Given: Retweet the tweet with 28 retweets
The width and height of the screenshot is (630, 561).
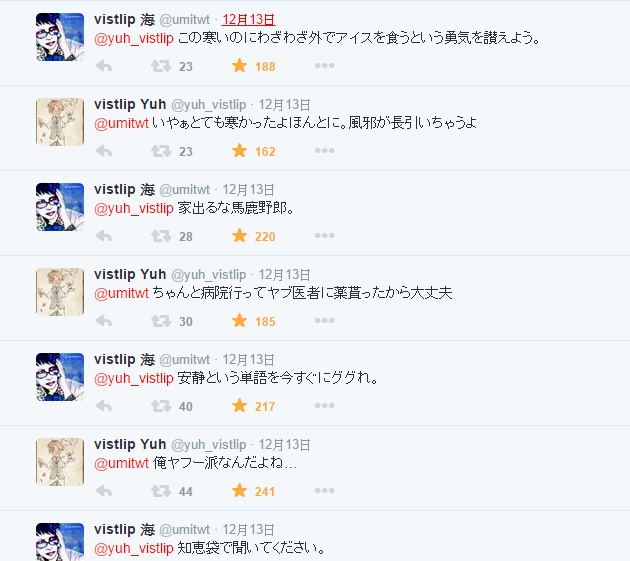Looking at the screenshot, I should click(161, 236).
